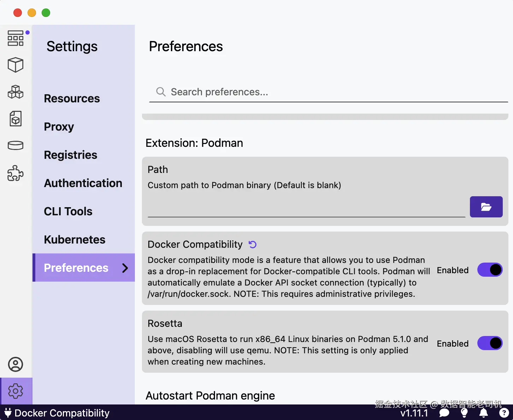This screenshot has width=513, height=420.
Task: Open the Extensions puzzle icon
Action: [16, 173]
